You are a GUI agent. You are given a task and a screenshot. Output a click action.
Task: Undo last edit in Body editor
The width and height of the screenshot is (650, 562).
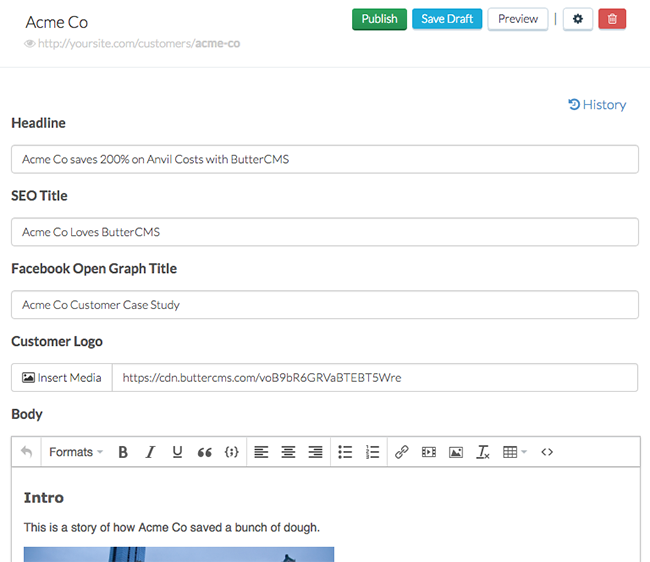(27, 452)
